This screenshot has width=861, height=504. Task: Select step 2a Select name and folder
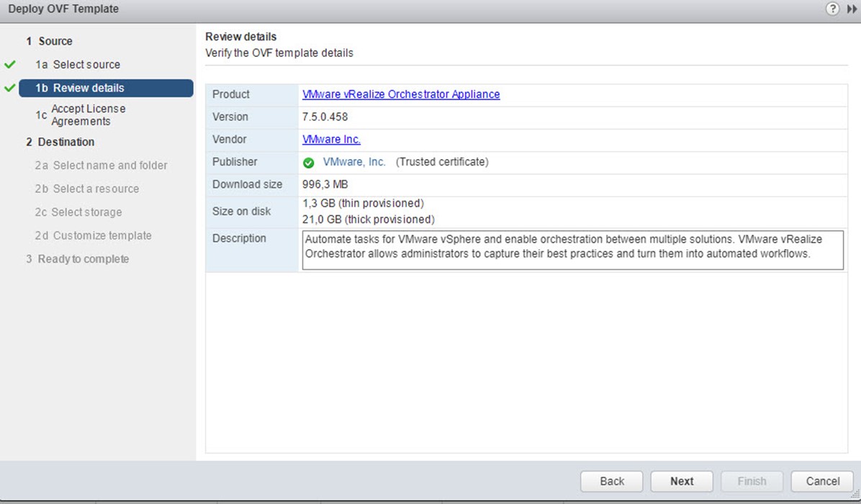[x=101, y=166]
